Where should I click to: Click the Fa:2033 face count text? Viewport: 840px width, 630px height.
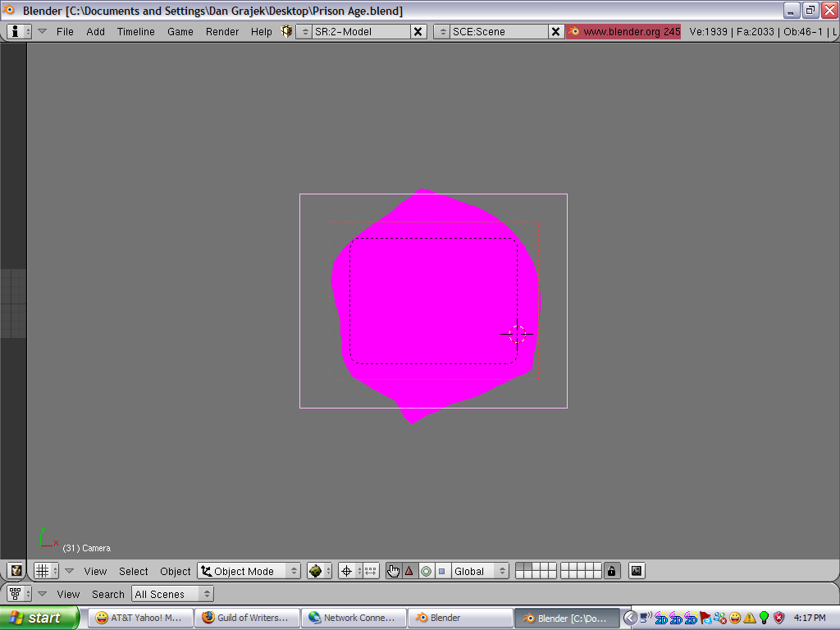coord(756,32)
